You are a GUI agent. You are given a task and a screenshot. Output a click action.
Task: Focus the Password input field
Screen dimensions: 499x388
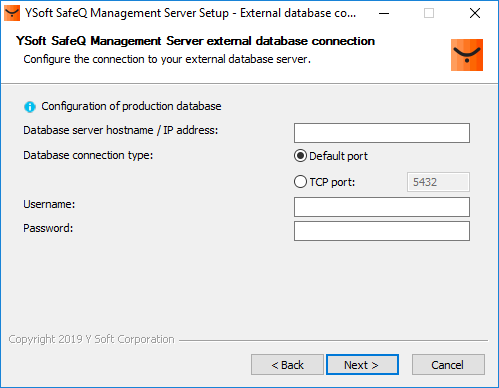(382, 231)
